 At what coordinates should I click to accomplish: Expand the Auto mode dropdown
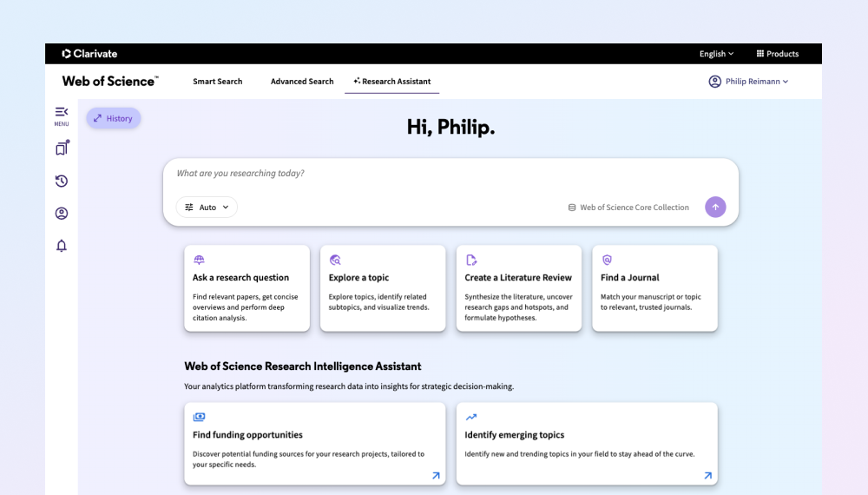(x=207, y=207)
